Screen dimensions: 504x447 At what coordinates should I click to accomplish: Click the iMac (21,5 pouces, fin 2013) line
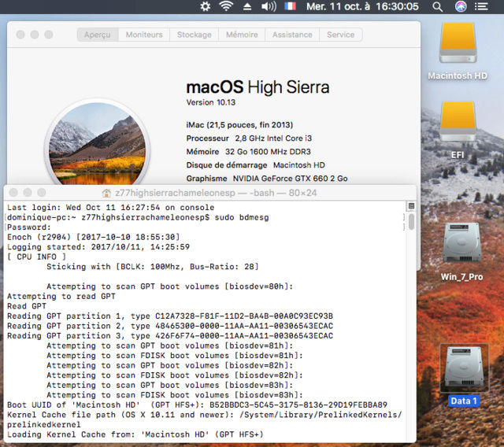[239, 124]
